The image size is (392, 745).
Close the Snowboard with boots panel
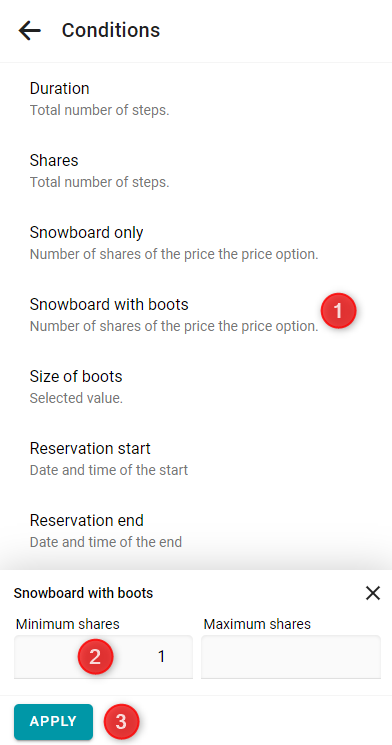(x=373, y=592)
